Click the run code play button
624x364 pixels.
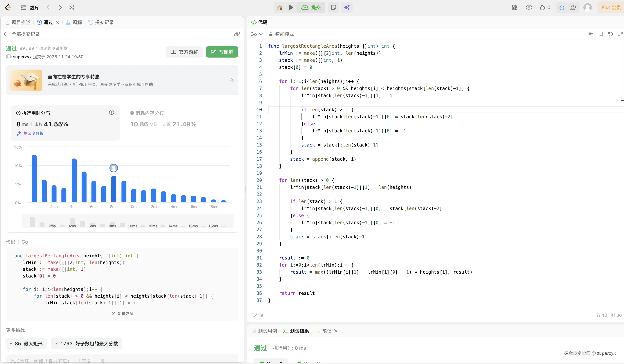point(291,7)
